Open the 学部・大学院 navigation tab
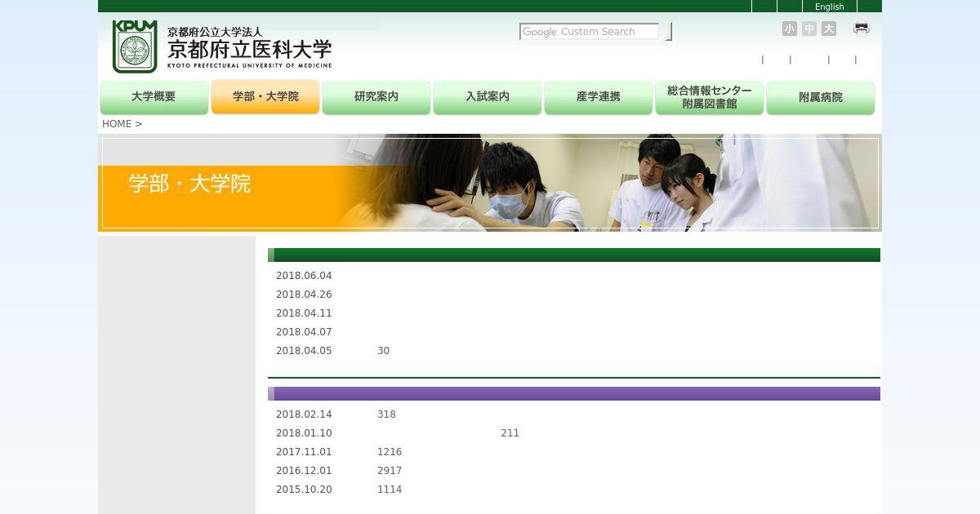Image resolution: width=980 pixels, height=514 pixels. pyautogui.click(x=265, y=97)
